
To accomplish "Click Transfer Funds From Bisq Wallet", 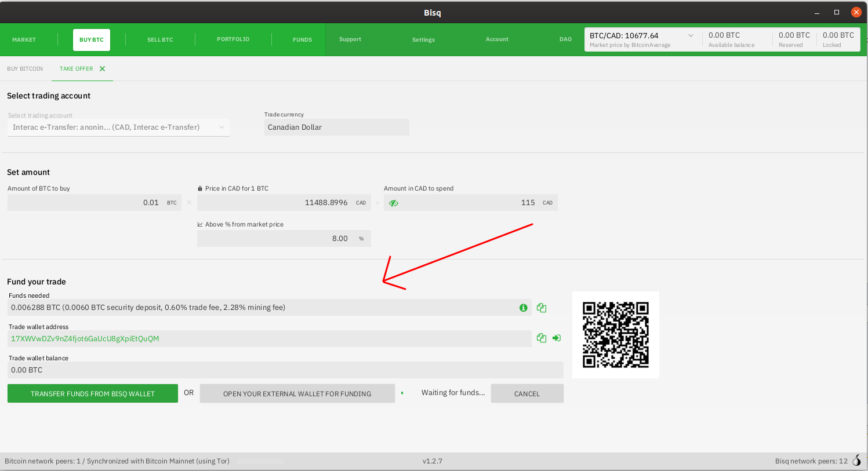I will [93, 394].
